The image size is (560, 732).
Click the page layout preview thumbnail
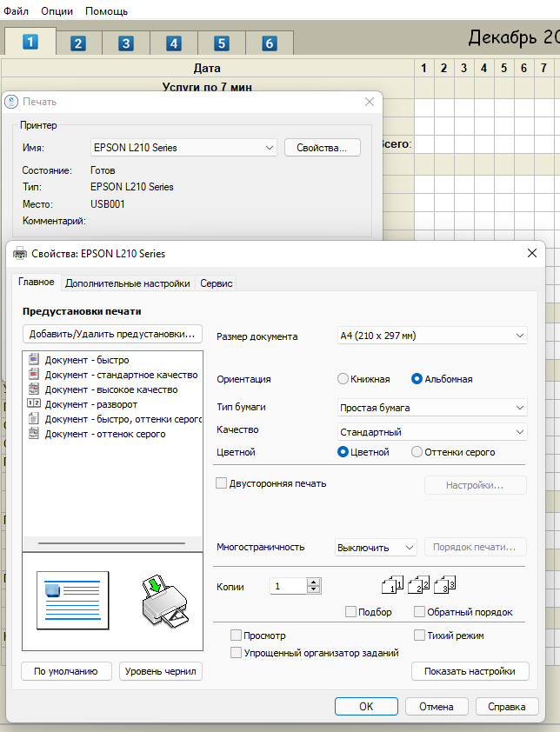(72, 600)
